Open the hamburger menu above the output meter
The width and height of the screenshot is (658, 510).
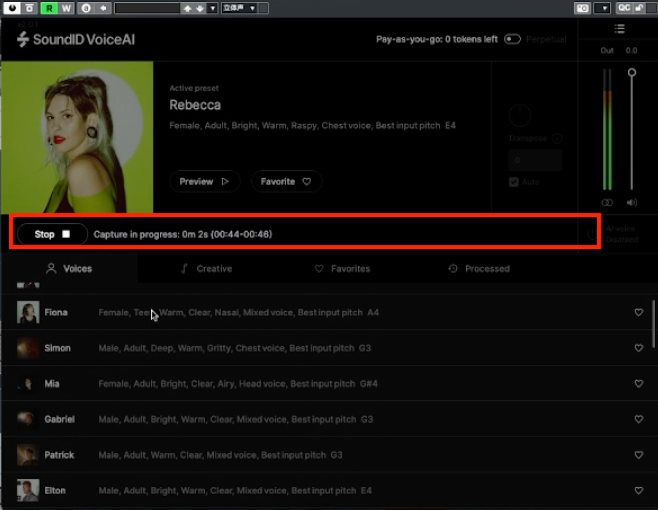click(619, 29)
